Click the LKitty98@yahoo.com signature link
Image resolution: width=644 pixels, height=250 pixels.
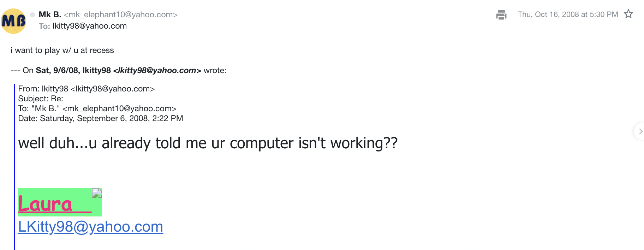point(90,227)
